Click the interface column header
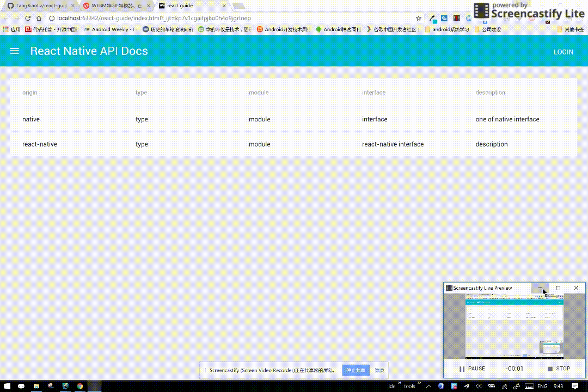The image size is (588, 392). pyautogui.click(x=373, y=92)
